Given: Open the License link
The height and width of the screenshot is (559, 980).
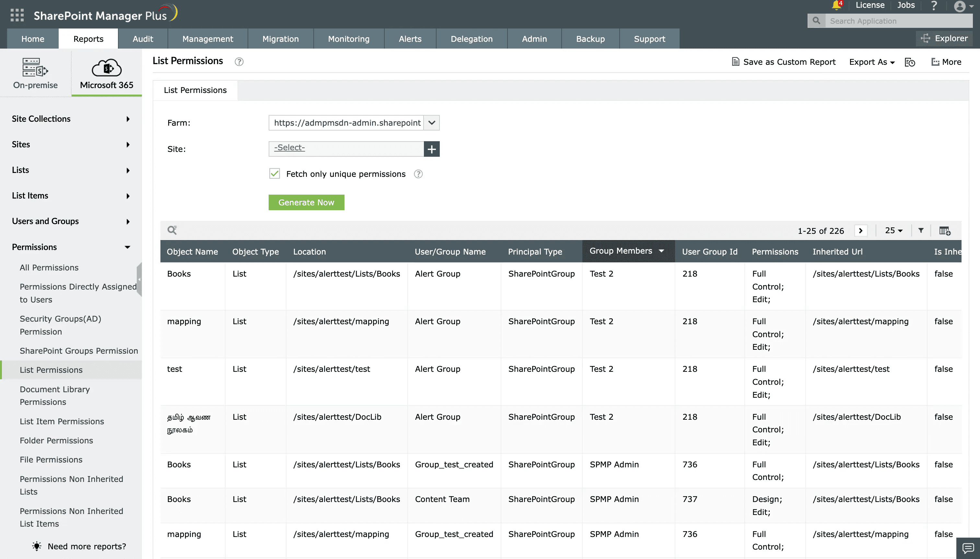Looking at the screenshot, I should (x=870, y=5).
